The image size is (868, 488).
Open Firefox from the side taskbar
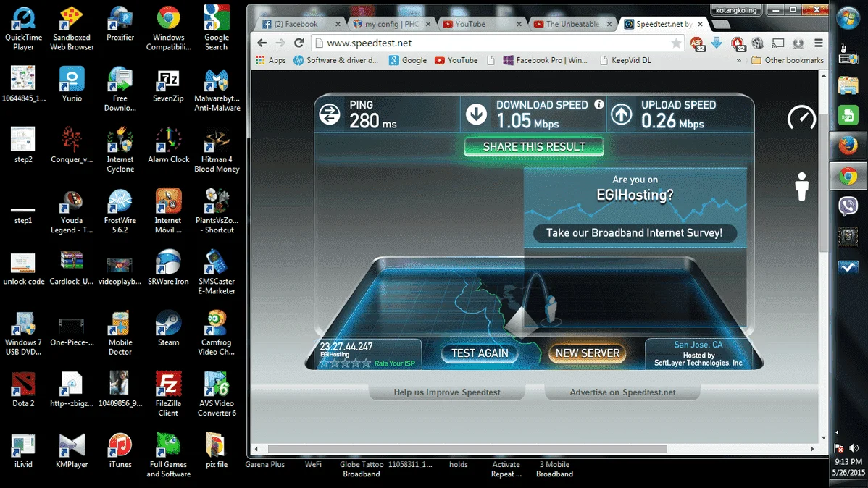point(848,146)
